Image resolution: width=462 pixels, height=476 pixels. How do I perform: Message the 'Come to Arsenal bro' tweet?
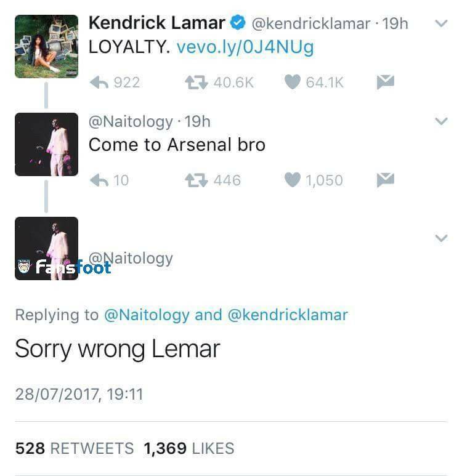pos(386,180)
